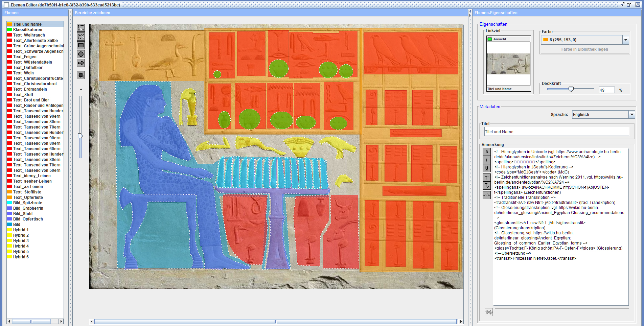Click the link icon beside bottom field

[x=489, y=312]
